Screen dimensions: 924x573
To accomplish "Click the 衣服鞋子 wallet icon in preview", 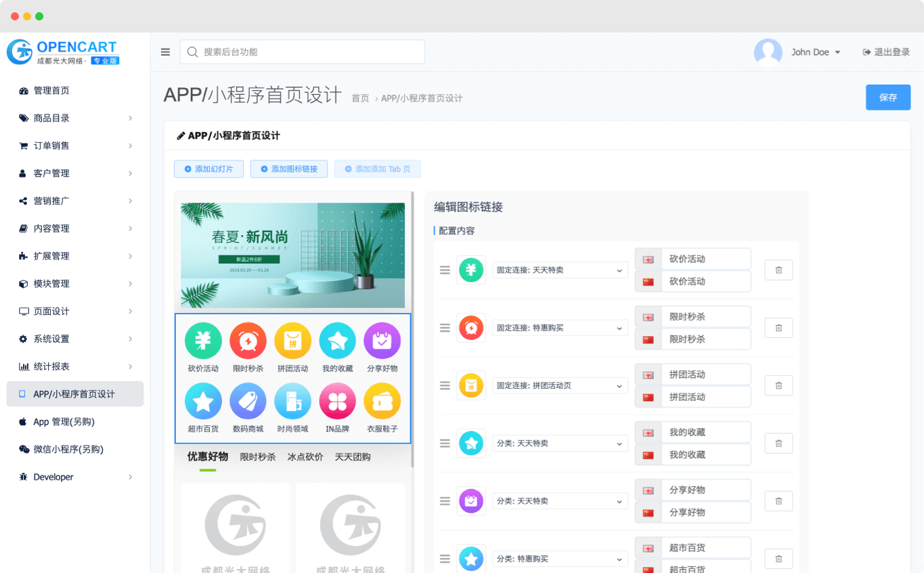I will click(382, 401).
